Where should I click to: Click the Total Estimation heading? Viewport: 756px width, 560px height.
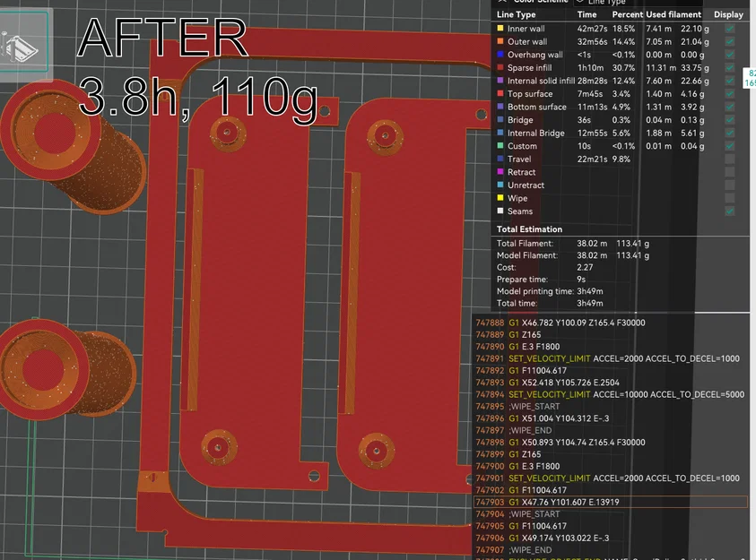[x=529, y=229]
